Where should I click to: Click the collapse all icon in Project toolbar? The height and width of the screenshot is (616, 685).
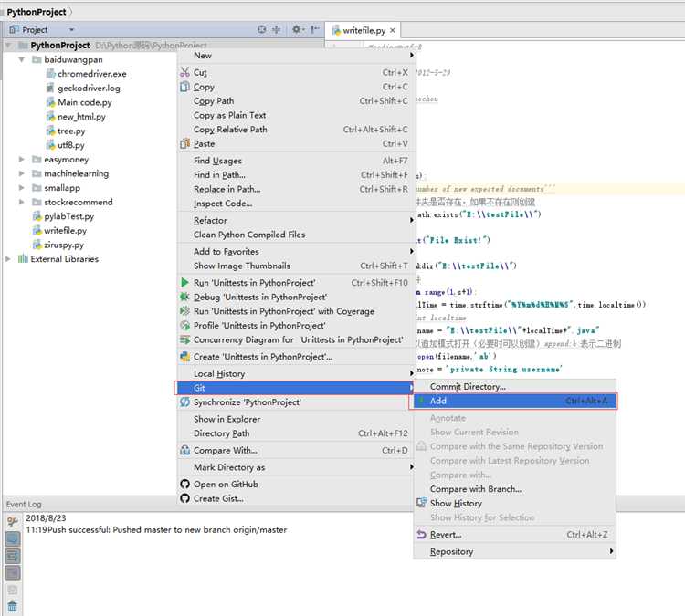click(x=276, y=30)
